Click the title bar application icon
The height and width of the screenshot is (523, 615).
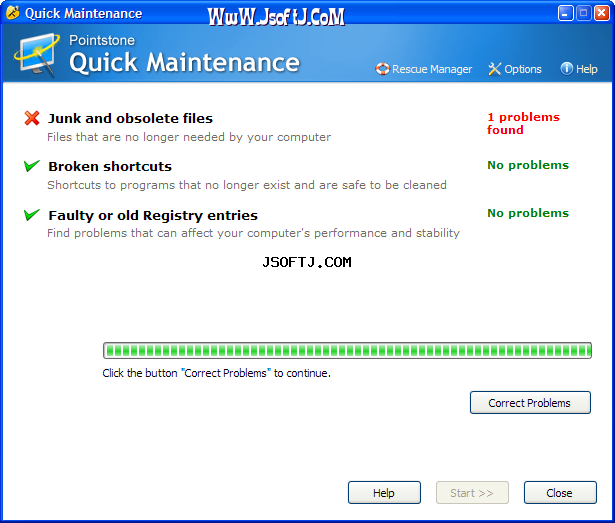pyautogui.click(x=13, y=13)
